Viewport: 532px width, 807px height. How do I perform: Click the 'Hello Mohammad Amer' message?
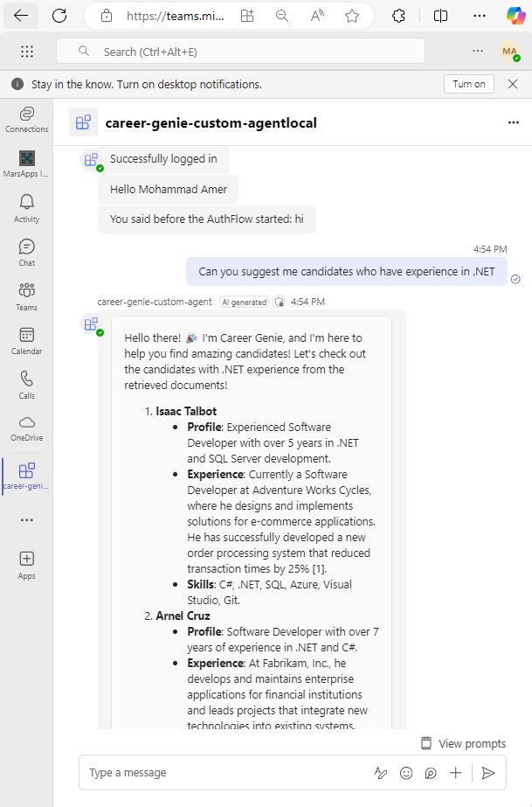pyautogui.click(x=168, y=190)
